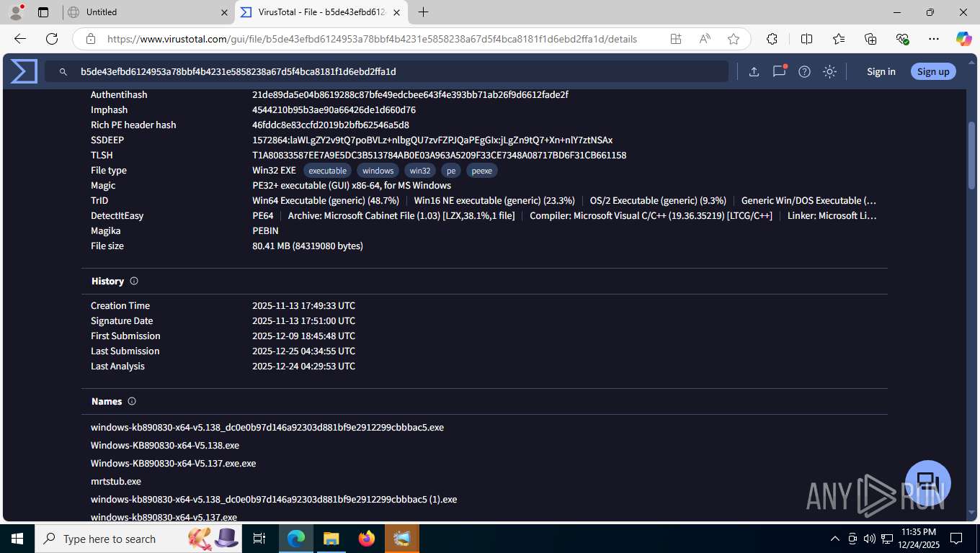Screen dimensions: 980x553
Task: Click the browser profile avatar icon
Action: point(15,12)
